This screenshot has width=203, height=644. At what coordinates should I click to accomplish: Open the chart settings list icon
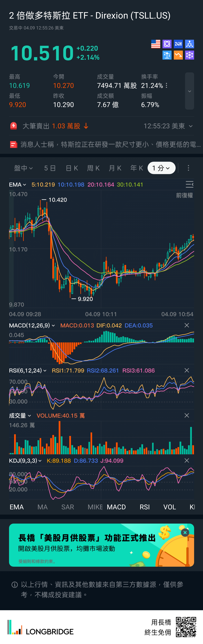189,184
